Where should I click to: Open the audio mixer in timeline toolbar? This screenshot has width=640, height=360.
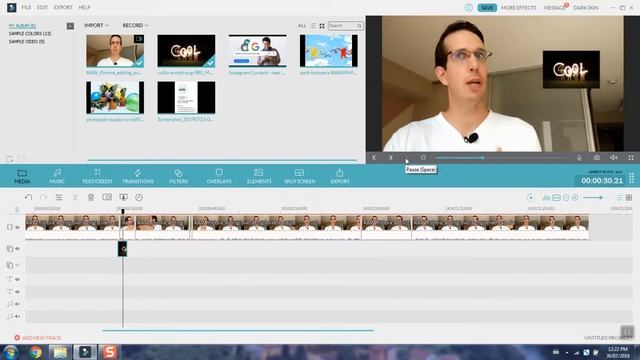pyautogui.click(x=546, y=198)
